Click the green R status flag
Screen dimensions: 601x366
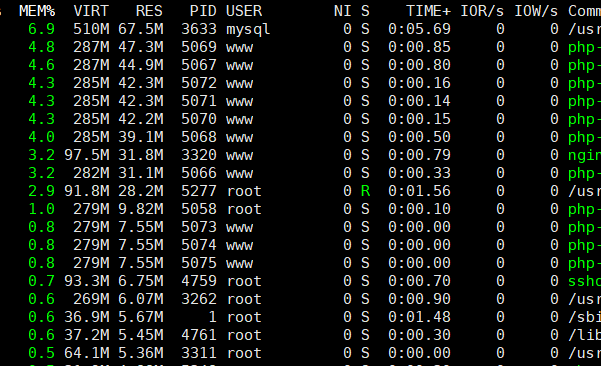365,191
